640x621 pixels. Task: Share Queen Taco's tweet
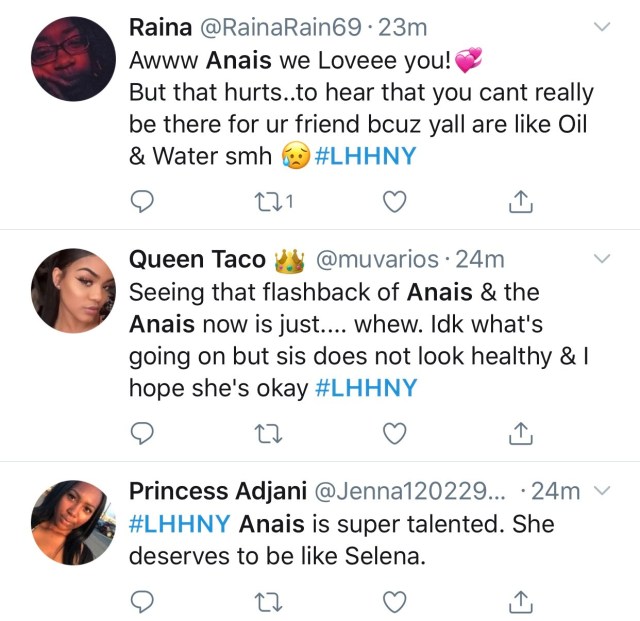[x=519, y=432]
